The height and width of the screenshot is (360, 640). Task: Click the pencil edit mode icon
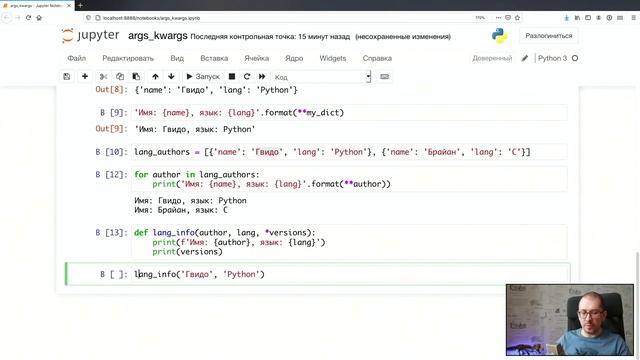pos(525,58)
